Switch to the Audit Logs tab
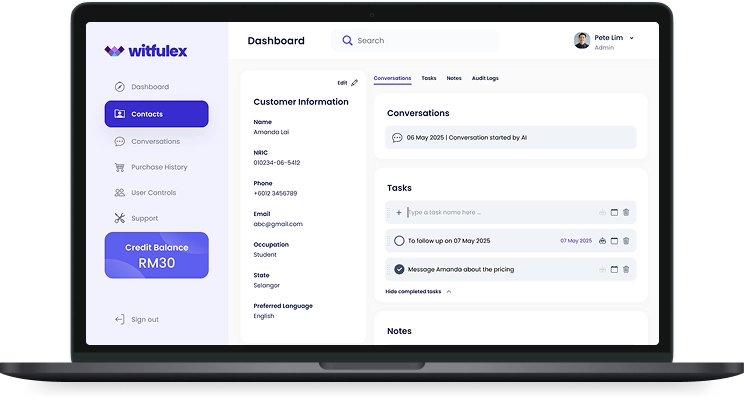The width and height of the screenshot is (744, 400). pos(484,78)
